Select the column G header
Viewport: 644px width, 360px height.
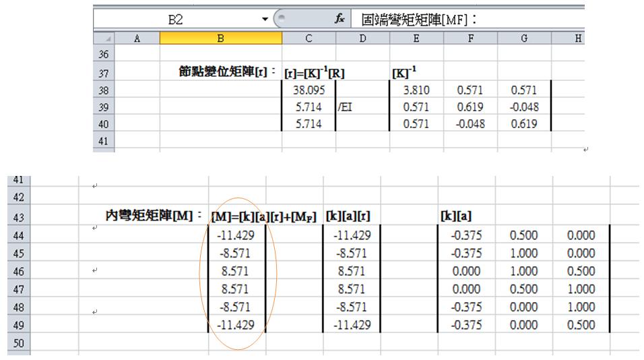[524, 40]
